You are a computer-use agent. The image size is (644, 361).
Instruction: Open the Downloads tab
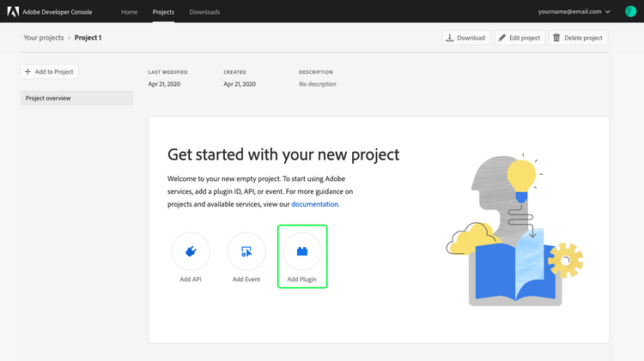pos(204,12)
